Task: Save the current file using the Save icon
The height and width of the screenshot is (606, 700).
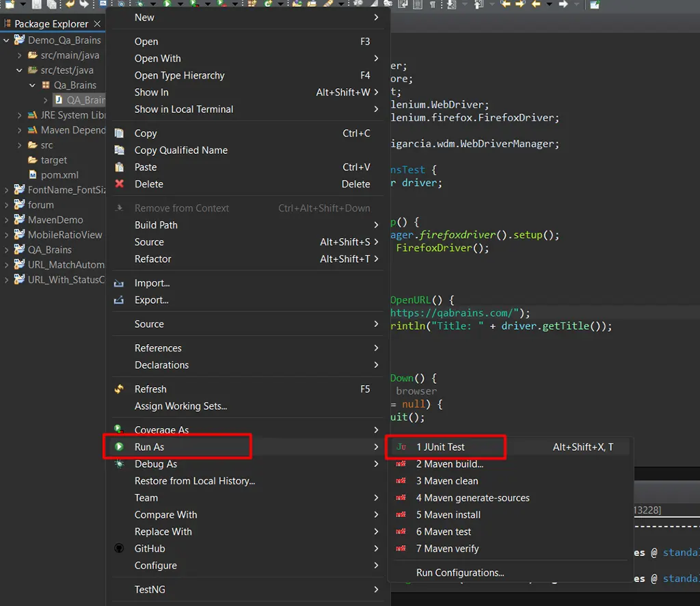Action: click(x=36, y=5)
